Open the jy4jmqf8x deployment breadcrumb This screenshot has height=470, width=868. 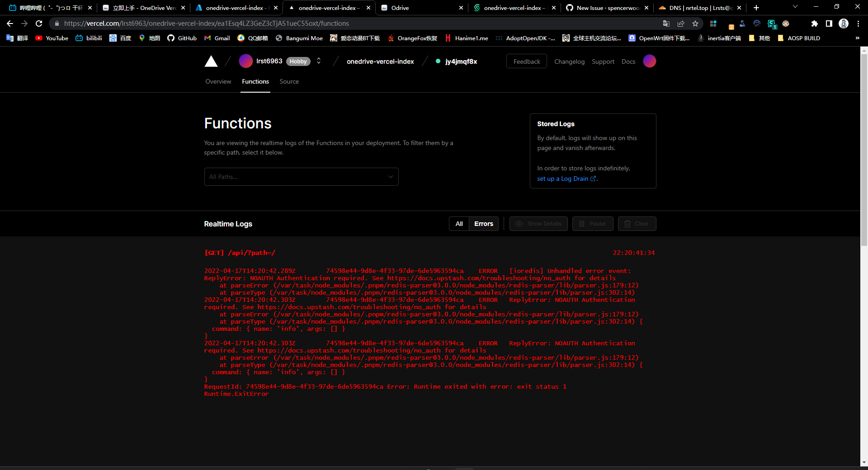461,61
